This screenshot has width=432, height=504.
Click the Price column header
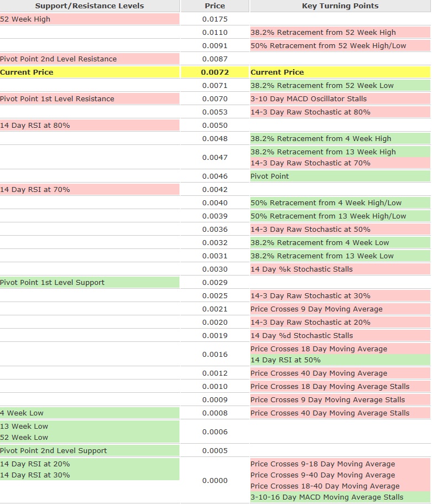[215, 6]
